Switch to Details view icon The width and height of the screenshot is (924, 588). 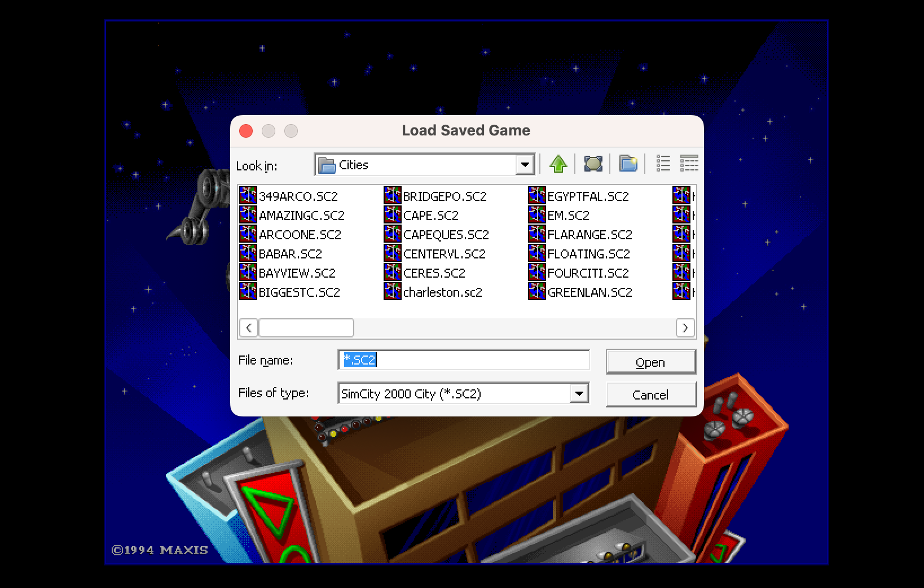[x=689, y=164]
